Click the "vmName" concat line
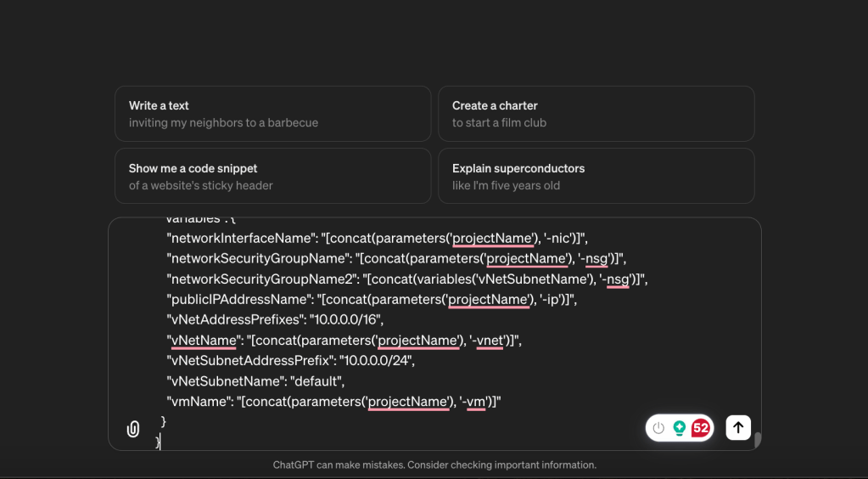 click(x=333, y=402)
